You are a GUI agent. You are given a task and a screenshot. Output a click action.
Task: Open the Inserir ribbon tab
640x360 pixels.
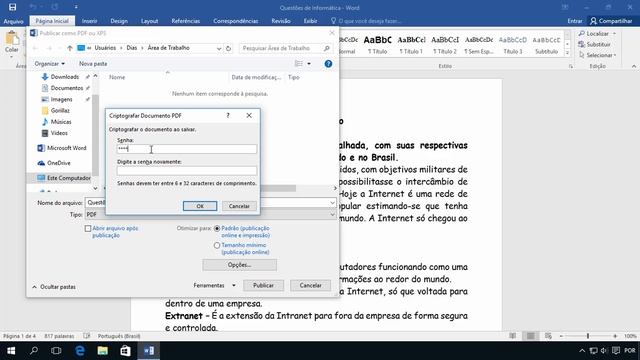click(x=89, y=21)
